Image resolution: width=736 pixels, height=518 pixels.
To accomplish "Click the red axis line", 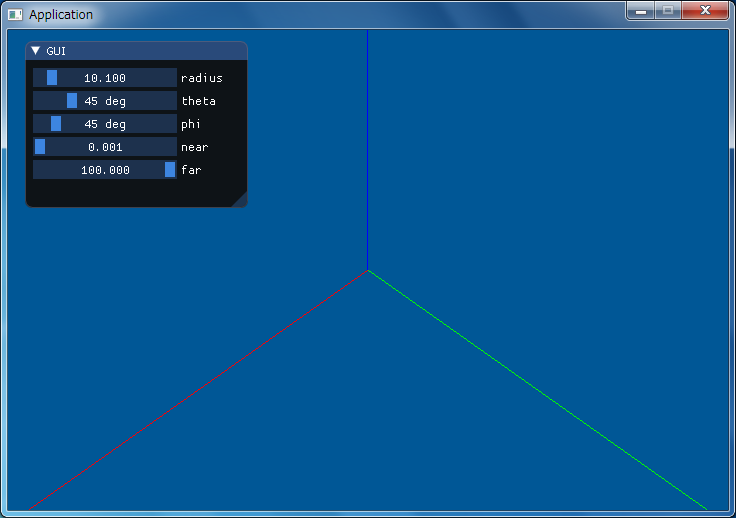I will click(199, 389).
